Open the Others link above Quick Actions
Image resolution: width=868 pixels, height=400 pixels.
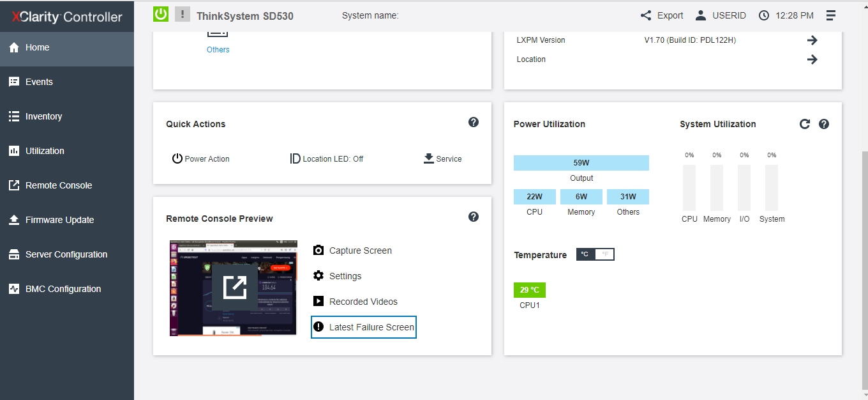(218, 49)
